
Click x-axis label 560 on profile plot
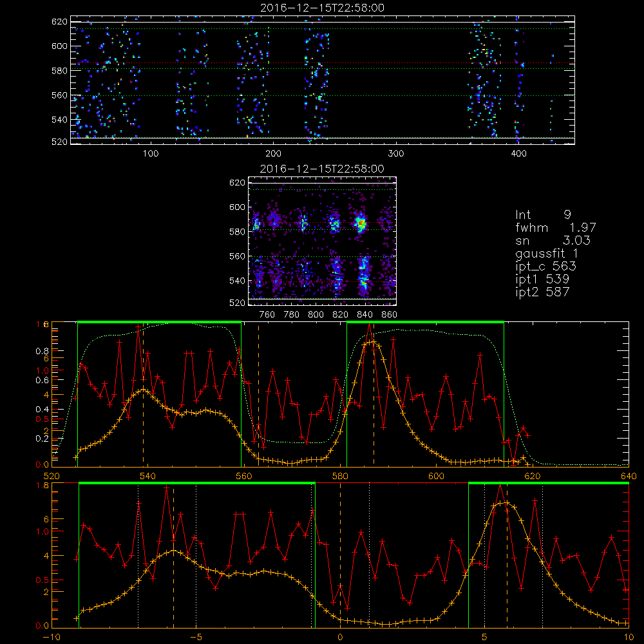pos(244,477)
